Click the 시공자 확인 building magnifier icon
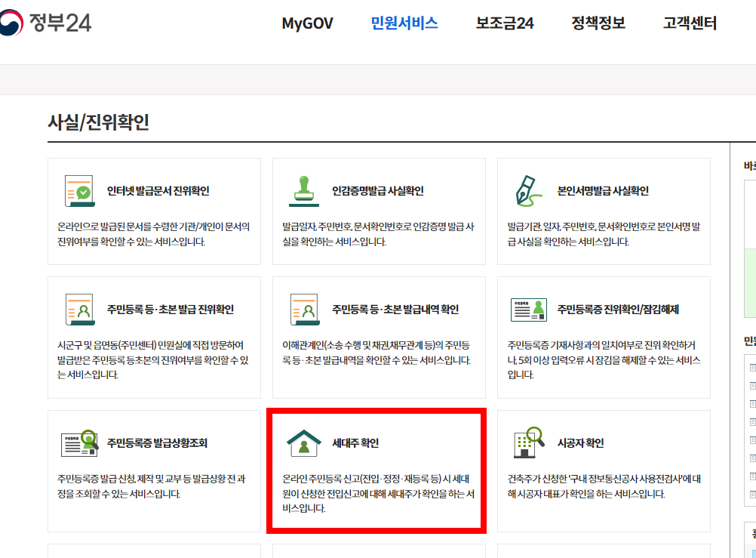This screenshot has width=756, height=558. [x=526, y=442]
